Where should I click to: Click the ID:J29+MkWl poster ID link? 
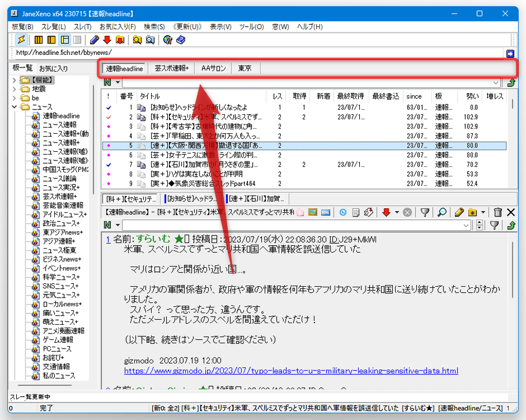click(353, 239)
